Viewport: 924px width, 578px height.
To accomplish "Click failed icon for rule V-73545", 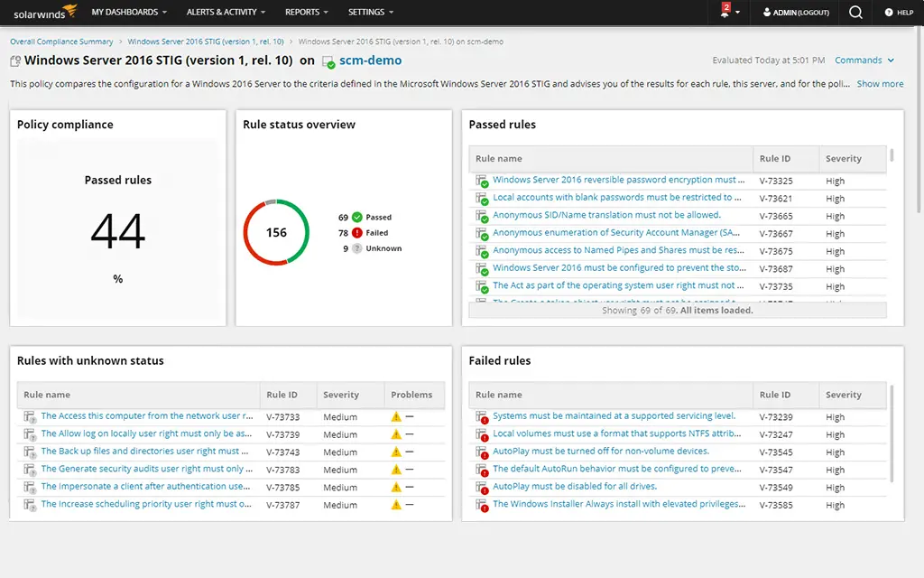I will tap(482, 452).
